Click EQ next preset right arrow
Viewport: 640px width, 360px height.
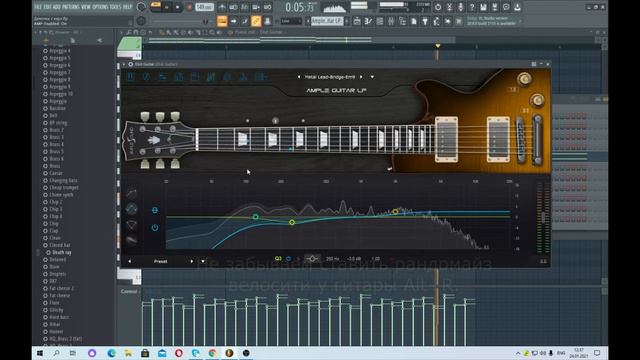[x=191, y=261]
